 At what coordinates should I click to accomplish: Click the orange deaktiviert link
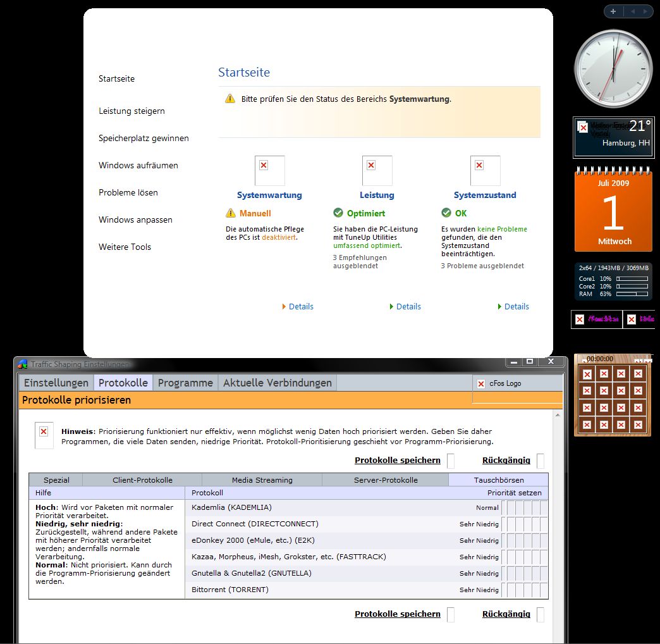tap(279, 238)
